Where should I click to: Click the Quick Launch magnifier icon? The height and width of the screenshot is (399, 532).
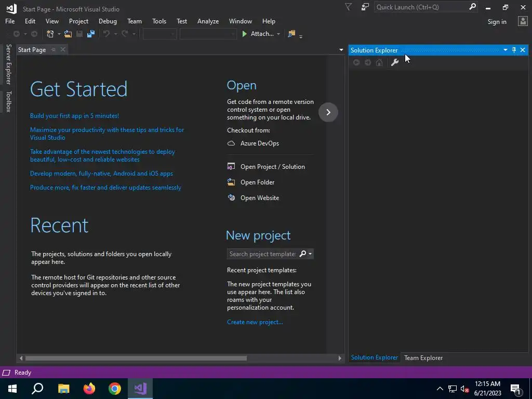tap(472, 7)
